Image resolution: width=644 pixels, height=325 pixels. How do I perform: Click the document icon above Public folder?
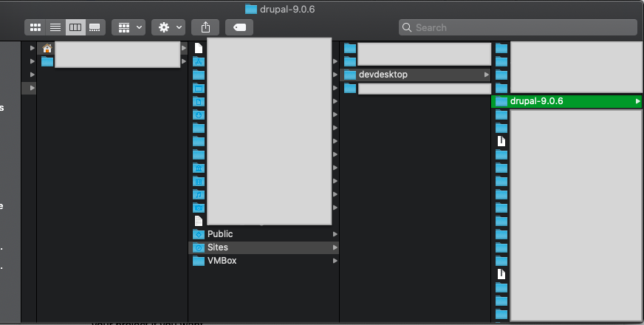pyautogui.click(x=199, y=221)
